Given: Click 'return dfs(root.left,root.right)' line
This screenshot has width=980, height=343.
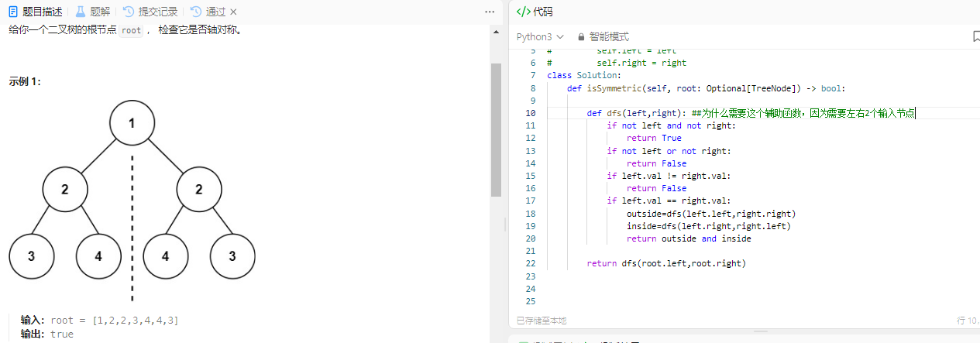Looking at the screenshot, I should (666, 263).
